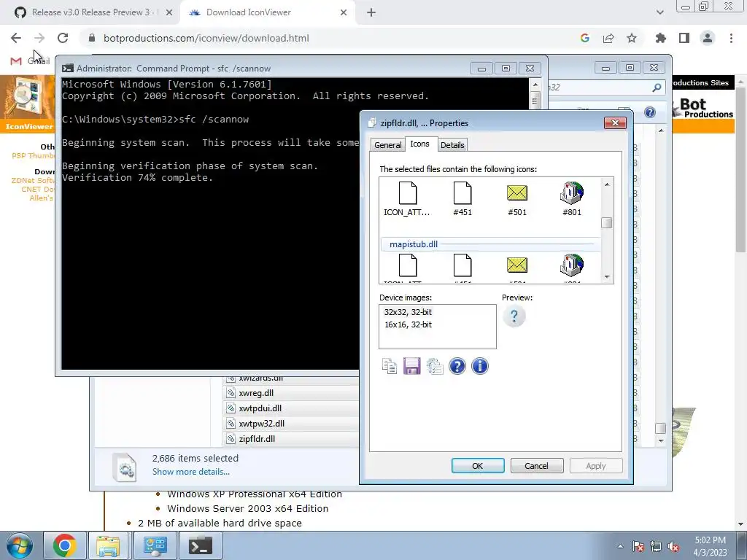This screenshot has height=560, width=747.
Task: Click the share page icon
Action: pyautogui.click(x=608, y=38)
